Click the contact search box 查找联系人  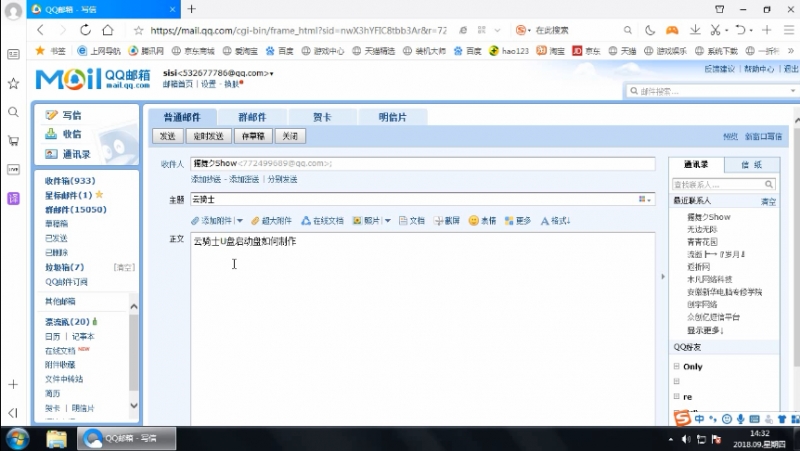point(724,184)
